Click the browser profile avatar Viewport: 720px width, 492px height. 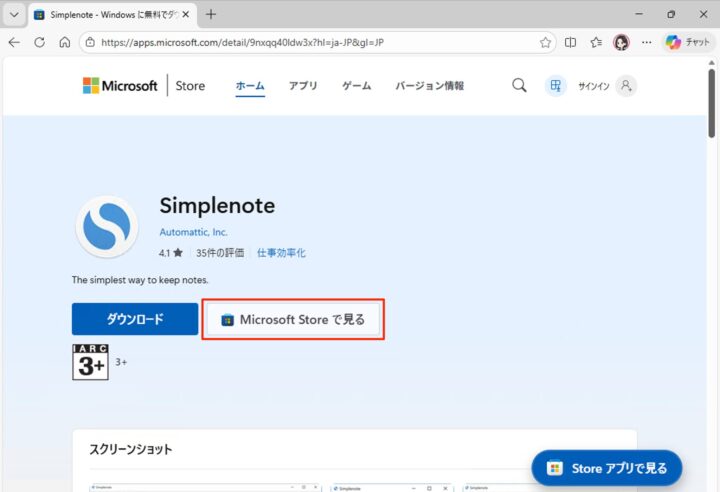[x=621, y=43]
